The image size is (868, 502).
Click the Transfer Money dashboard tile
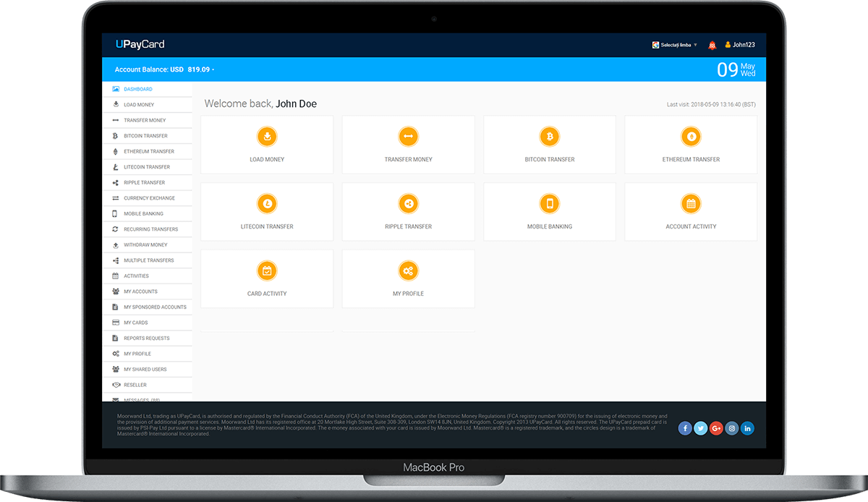(x=408, y=144)
